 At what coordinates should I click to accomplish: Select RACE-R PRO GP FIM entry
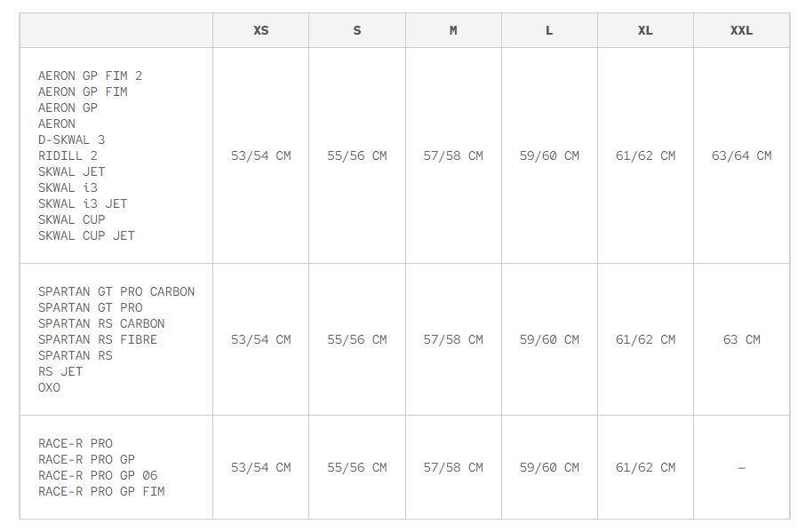coord(101,491)
